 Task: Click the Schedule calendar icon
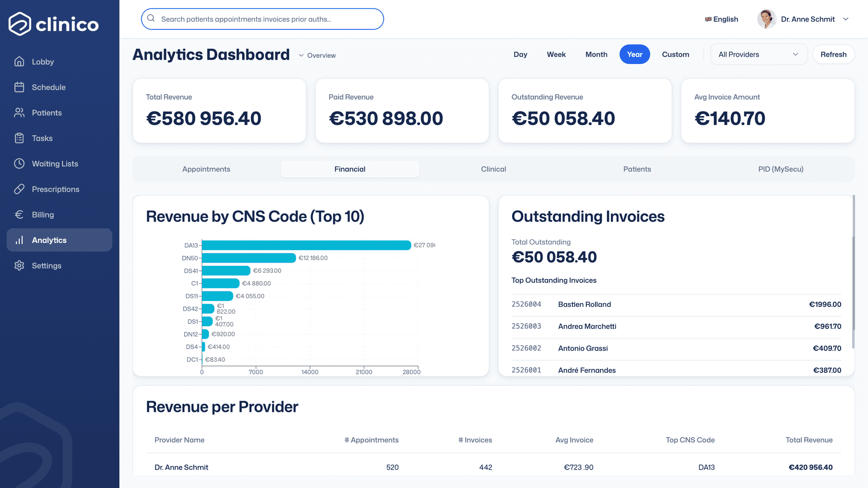19,87
